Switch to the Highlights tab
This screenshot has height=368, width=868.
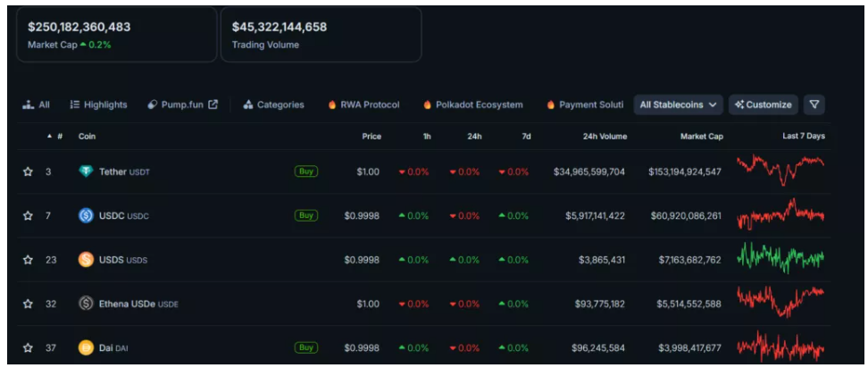[98, 105]
